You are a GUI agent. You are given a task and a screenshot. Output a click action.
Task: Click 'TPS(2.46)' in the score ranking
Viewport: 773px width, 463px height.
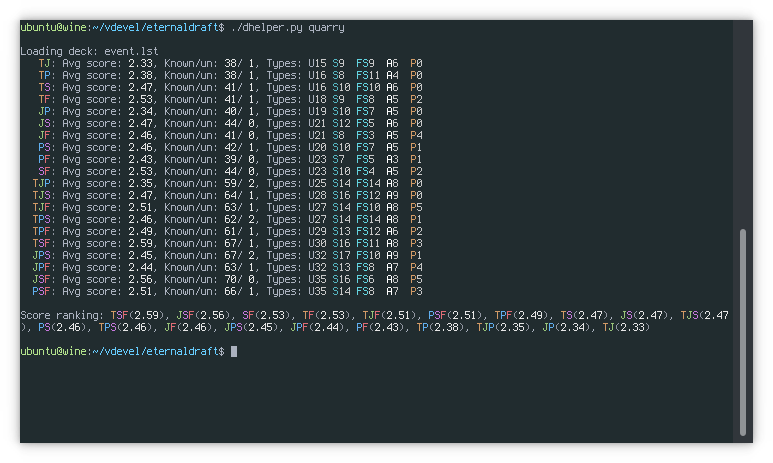tap(125, 327)
